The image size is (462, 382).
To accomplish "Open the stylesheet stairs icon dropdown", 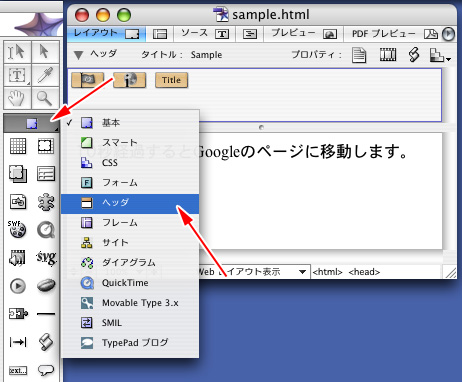I will pyautogui.click(x=440, y=55).
